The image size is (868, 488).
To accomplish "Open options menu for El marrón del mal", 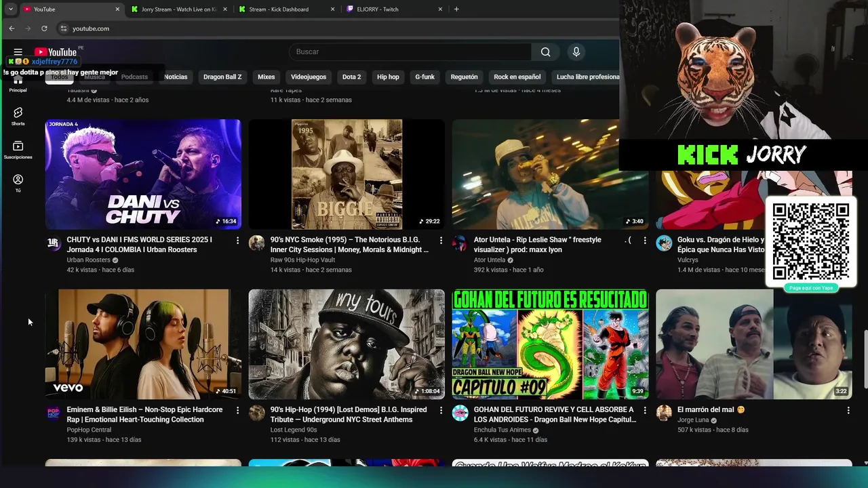I will click(x=848, y=411).
